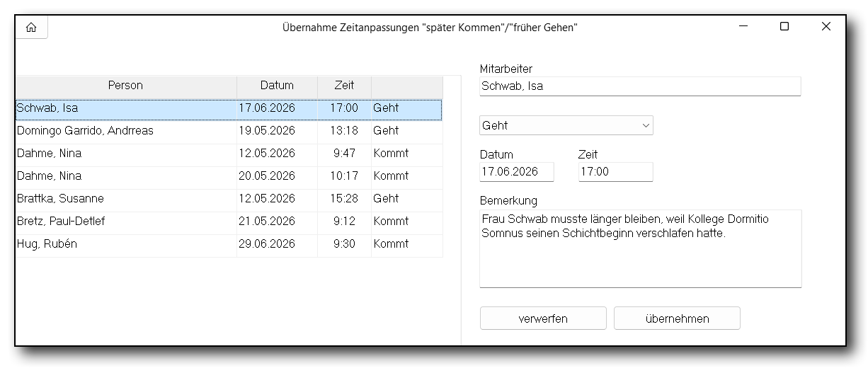
Task: Select the row Domingo Garrido, Andrreas
Action: tap(229, 131)
